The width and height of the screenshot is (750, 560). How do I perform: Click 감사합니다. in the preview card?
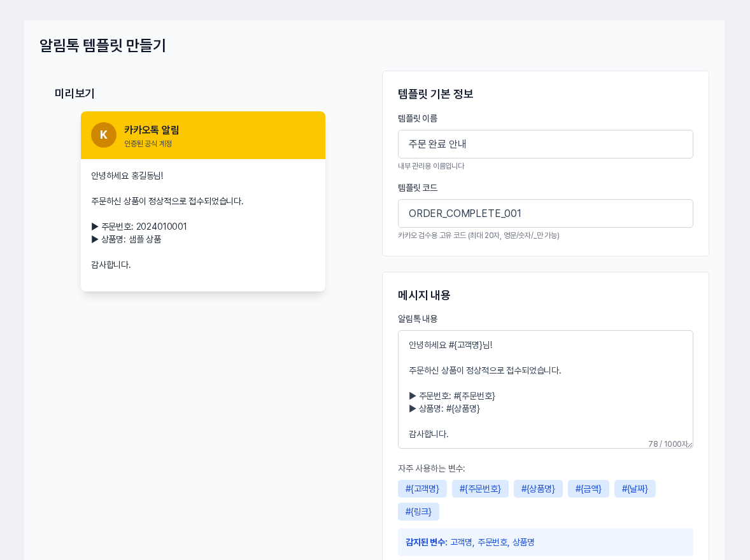111,265
